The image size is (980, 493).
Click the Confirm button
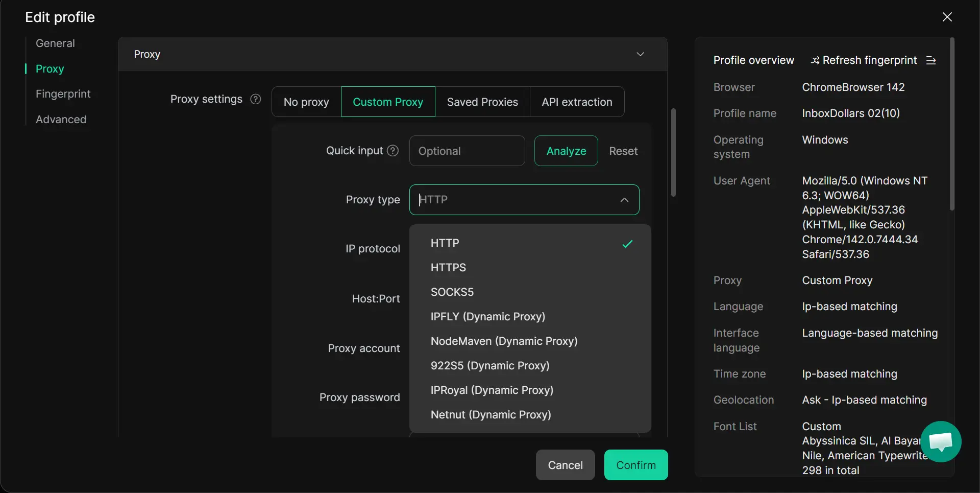(x=635, y=465)
